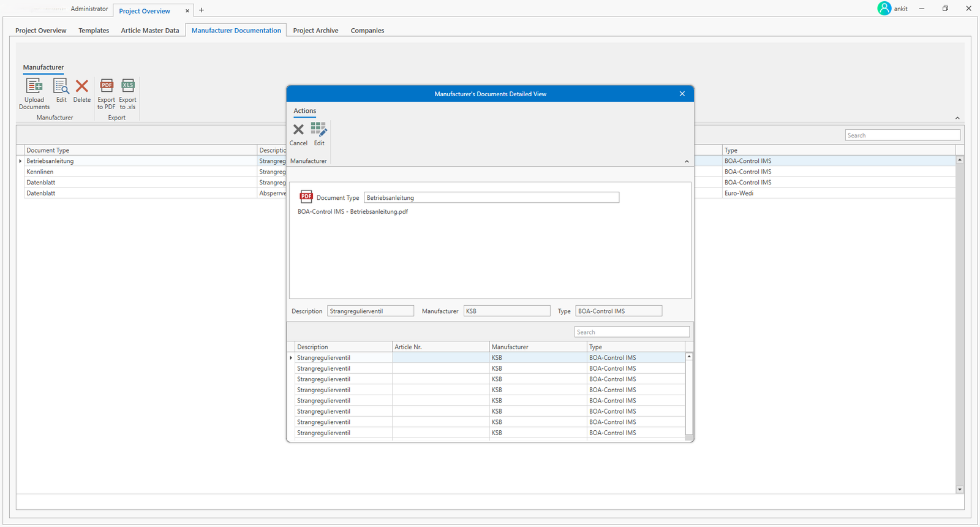The height and width of the screenshot is (527, 980).
Task: Open the Project Archive tab
Action: click(x=315, y=31)
